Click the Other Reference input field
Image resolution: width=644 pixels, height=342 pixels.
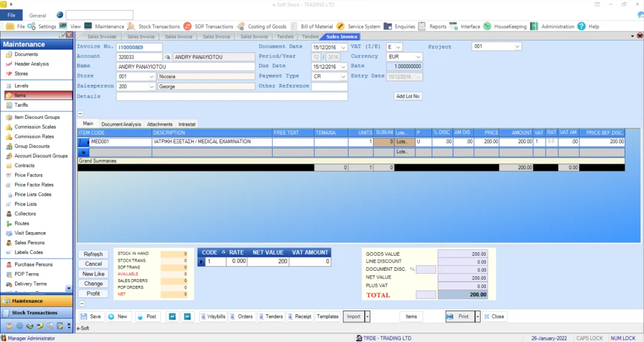click(329, 87)
